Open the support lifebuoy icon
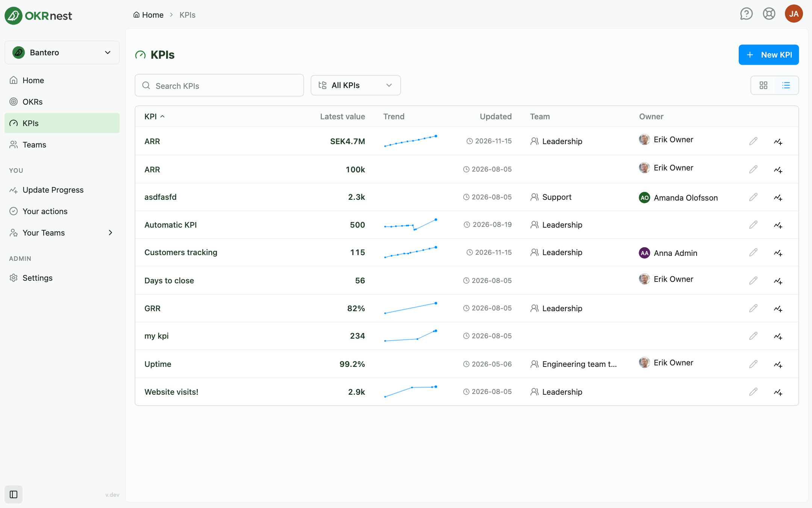 769,14
